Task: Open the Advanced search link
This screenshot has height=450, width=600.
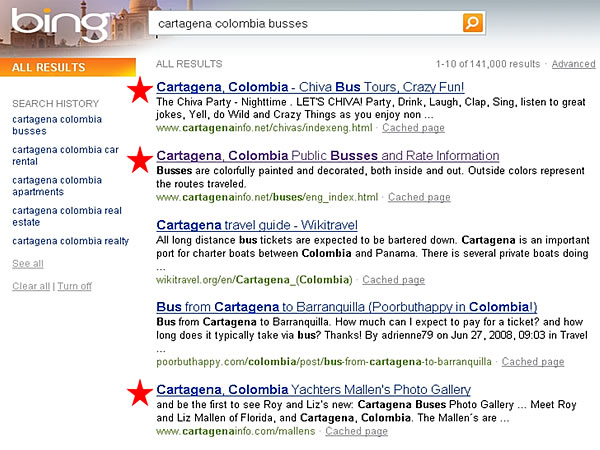Action: (573, 64)
